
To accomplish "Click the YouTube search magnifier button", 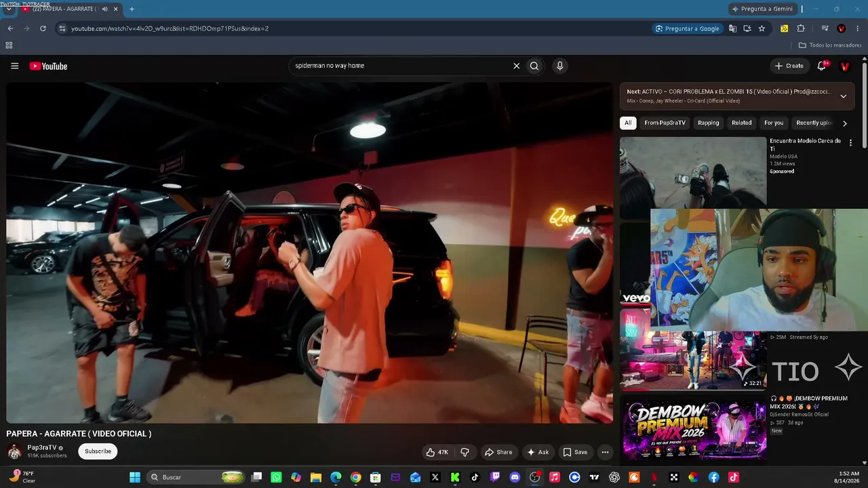I will (534, 66).
